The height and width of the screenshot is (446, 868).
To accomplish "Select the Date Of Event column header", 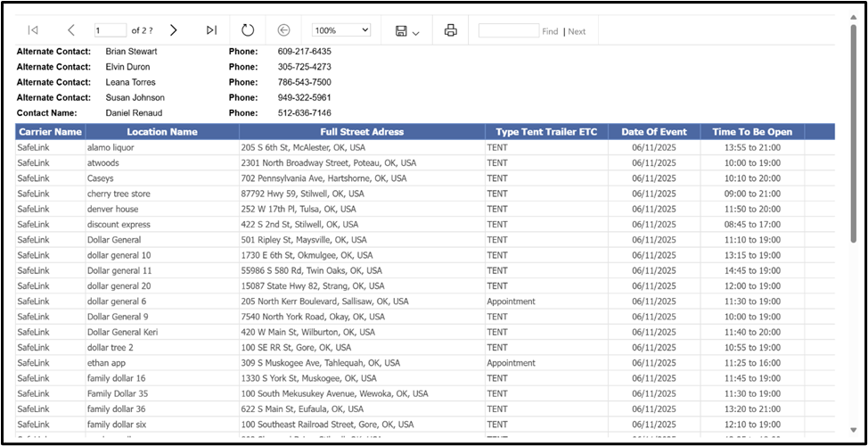I will (654, 132).
